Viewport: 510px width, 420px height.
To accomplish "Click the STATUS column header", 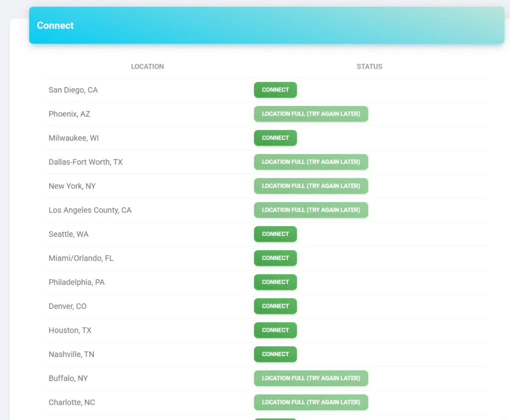I will (369, 67).
